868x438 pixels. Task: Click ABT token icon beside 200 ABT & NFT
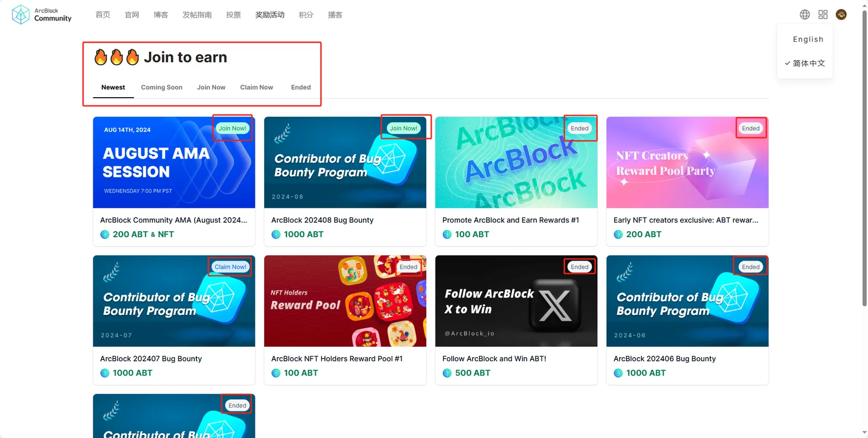pyautogui.click(x=105, y=234)
